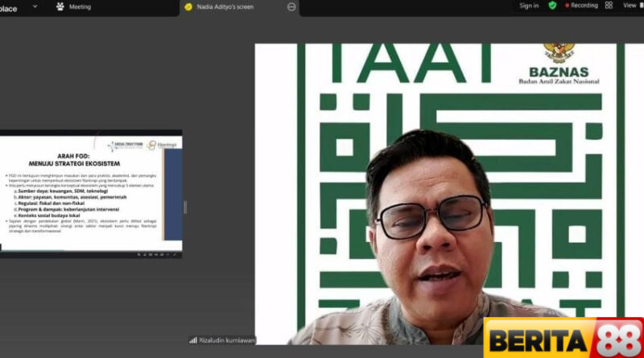
Task: Click Rizaludin Kurniawan name label
Action: point(227,340)
